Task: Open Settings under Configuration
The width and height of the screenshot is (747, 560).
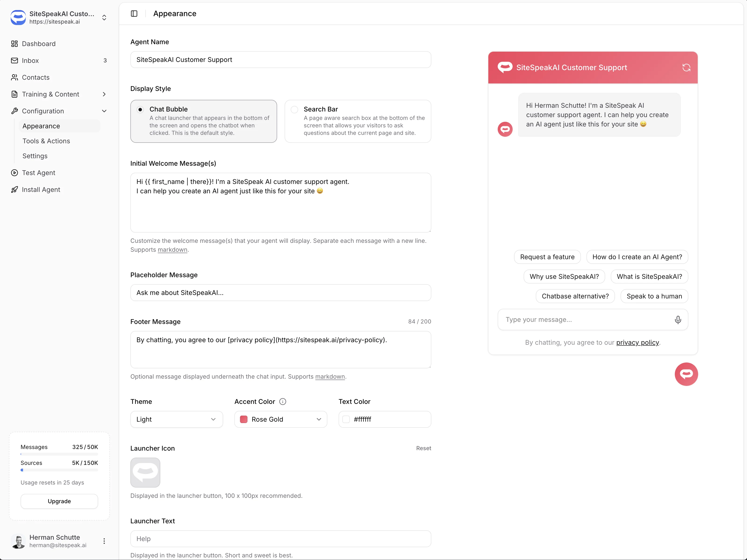Action: coord(35,156)
